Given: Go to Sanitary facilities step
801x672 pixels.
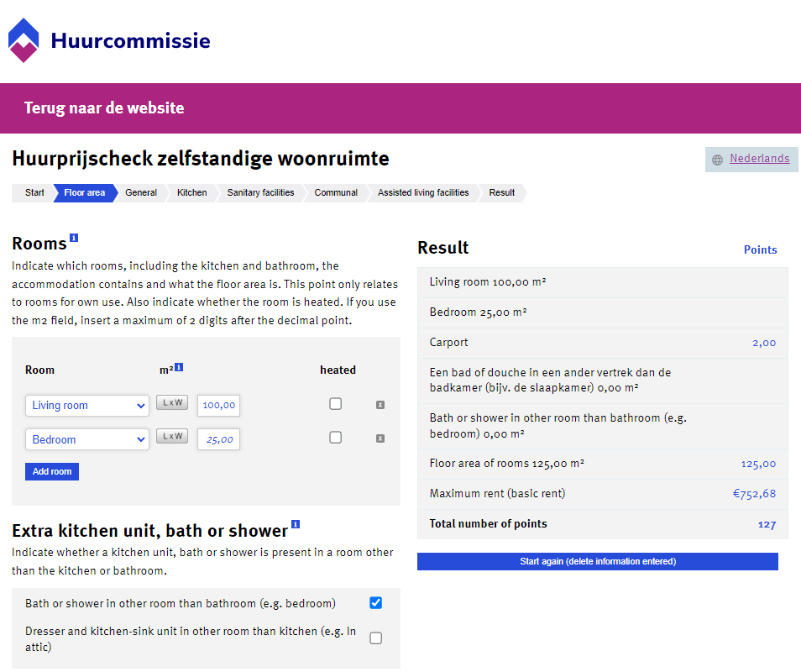Looking at the screenshot, I should pyautogui.click(x=260, y=192).
